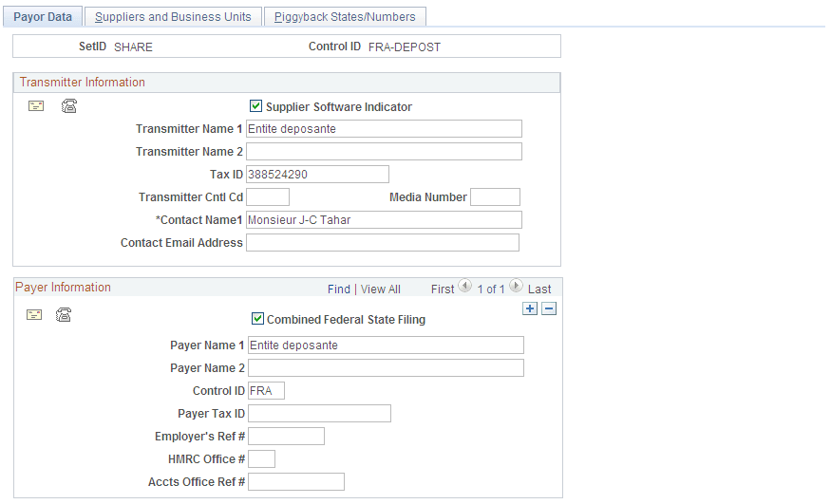Viewport: 831px width, 504px height.
Task: Focus the Transmitter Name 2 field
Action: click(x=384, y=152)
